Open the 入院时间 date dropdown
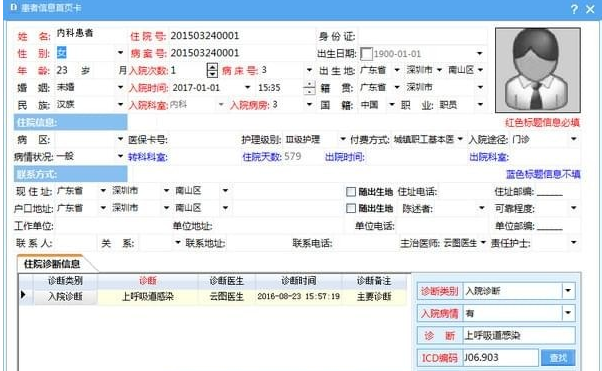 [248, 88]
